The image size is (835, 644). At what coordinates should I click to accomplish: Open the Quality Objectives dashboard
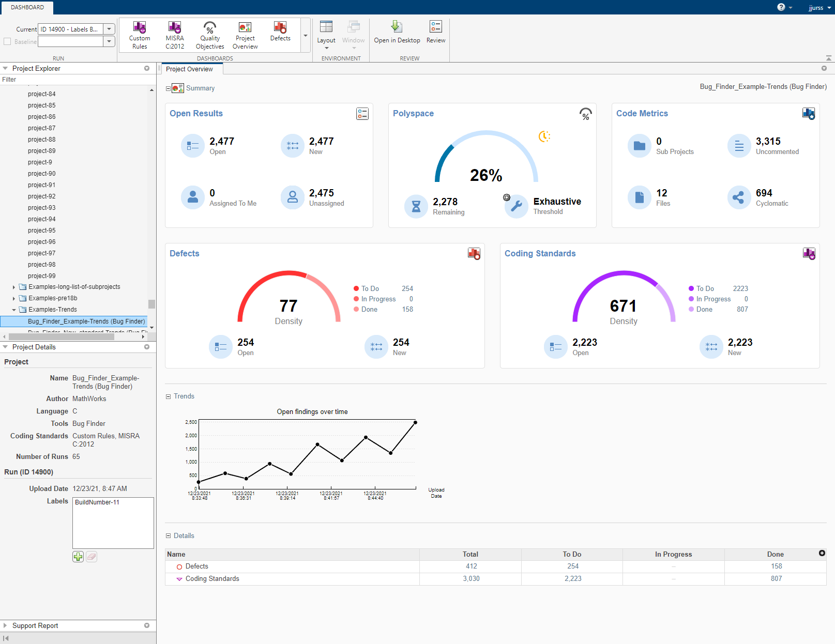(x=210, y=34)
